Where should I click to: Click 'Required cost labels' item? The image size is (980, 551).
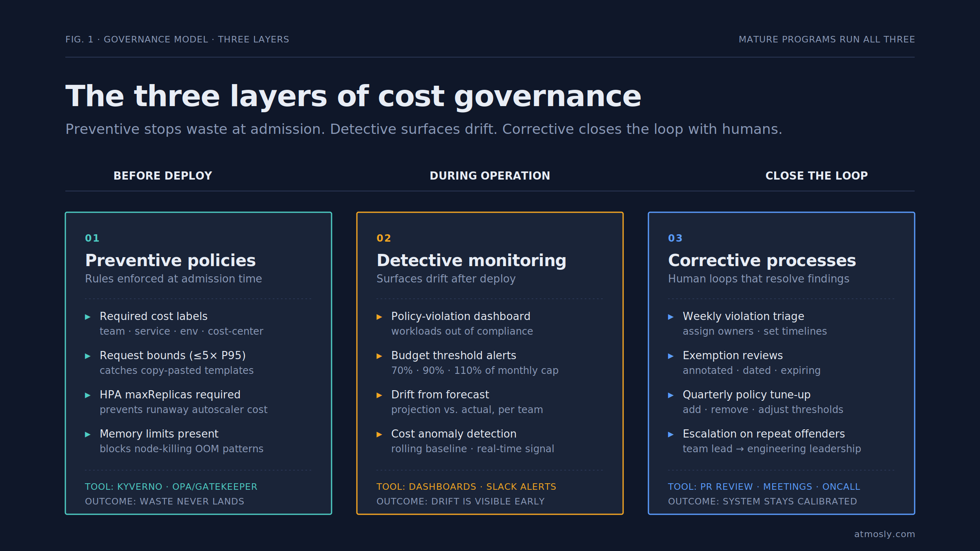click(x=154, y=316)
